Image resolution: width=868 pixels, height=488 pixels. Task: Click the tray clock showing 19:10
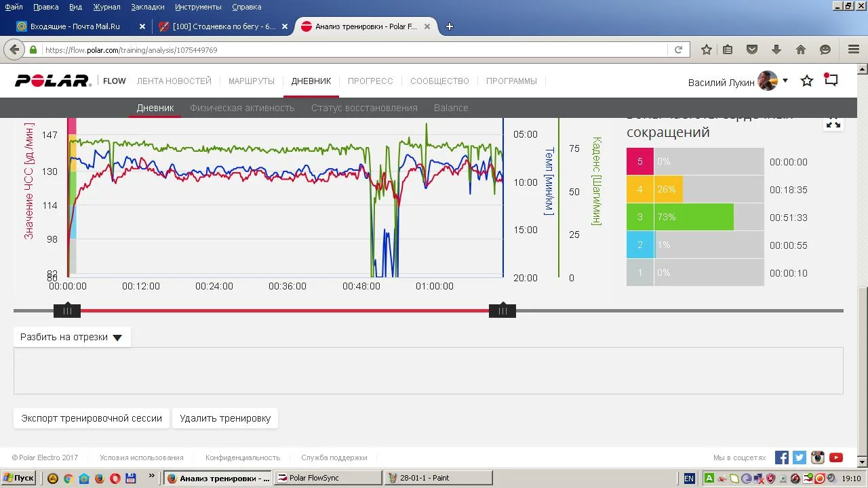coord(851,479)
